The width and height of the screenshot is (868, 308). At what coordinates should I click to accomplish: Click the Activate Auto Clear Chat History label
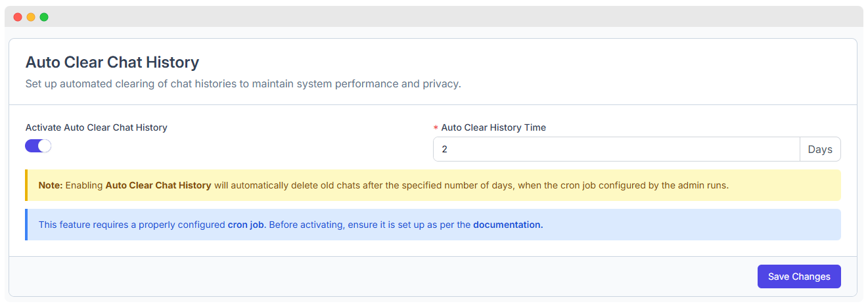(x=97, y=127)
